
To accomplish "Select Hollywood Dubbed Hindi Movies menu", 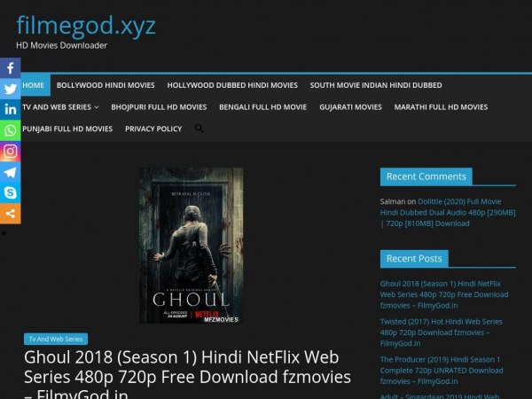I will tap(232, 85).
